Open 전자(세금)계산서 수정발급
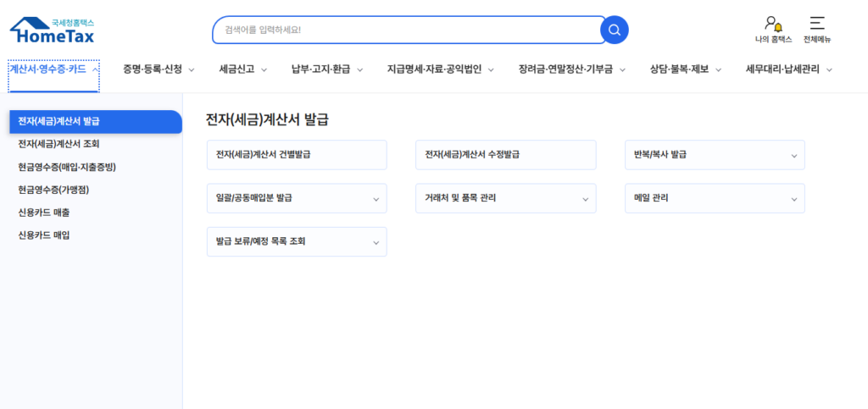Image resolution: width=868 pixels, height=409 pixels. [506, 155]
